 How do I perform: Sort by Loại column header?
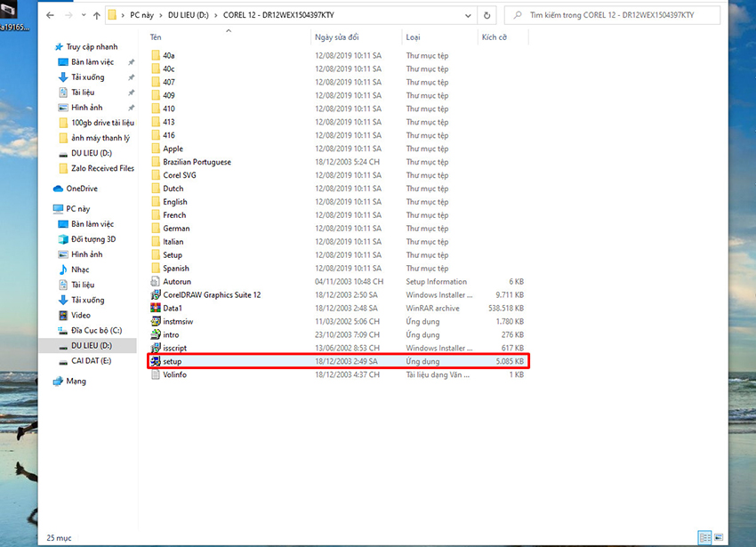(x=413, y=37)
